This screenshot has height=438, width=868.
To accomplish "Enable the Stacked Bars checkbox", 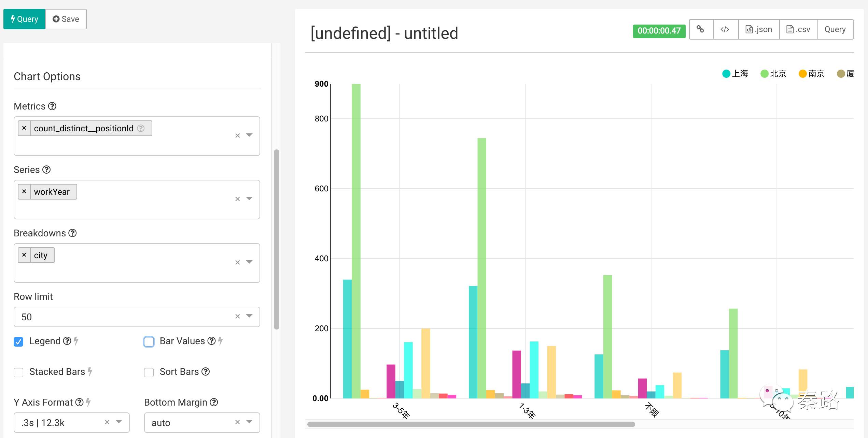I will (x=18, y=372).
